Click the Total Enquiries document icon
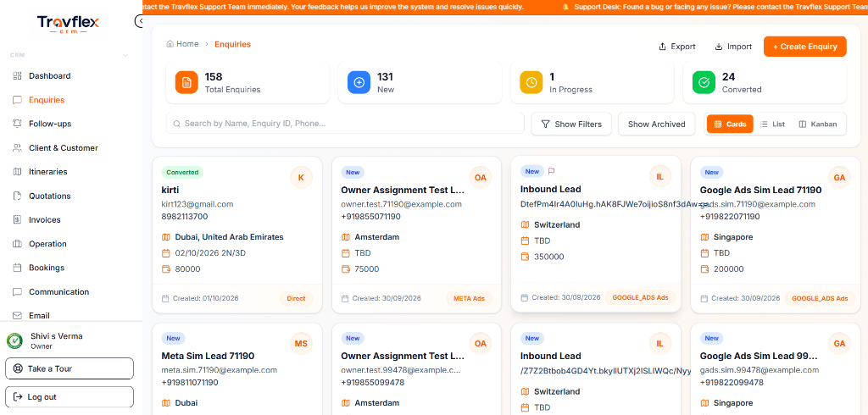 click(x=186, y=82)
